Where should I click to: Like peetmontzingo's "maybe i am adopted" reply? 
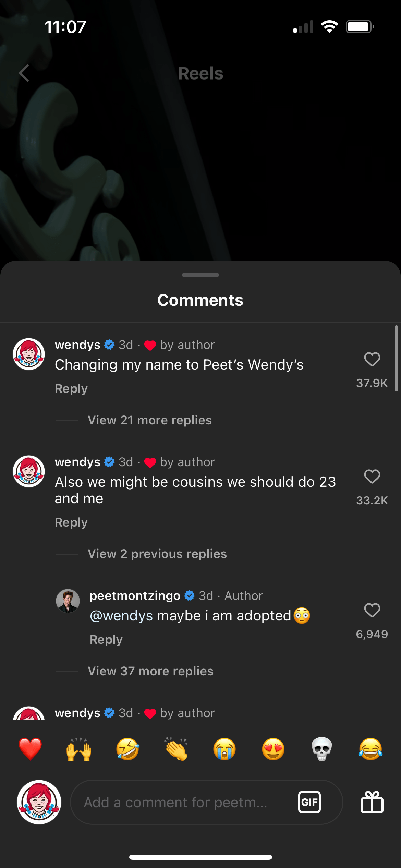pos(372,610)
